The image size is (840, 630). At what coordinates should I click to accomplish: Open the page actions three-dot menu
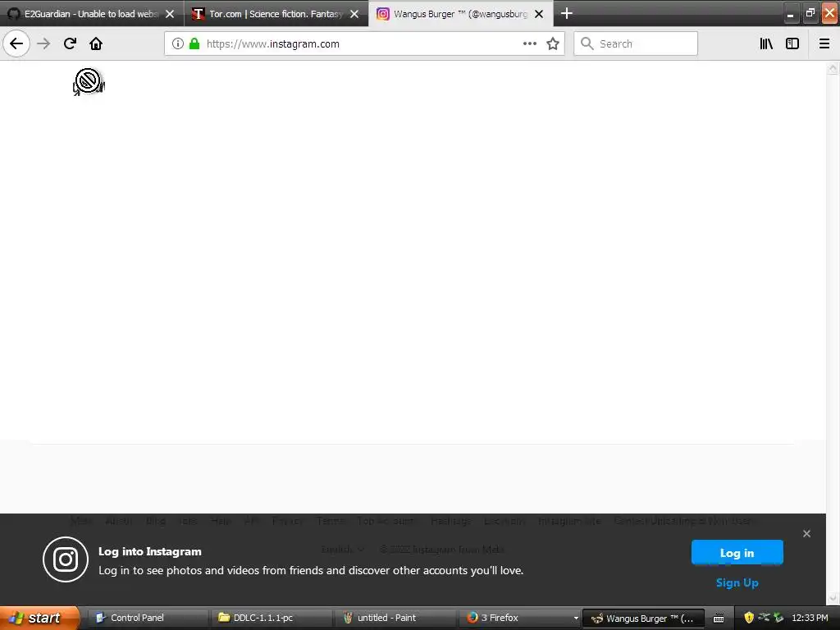(x=529, y=43)
